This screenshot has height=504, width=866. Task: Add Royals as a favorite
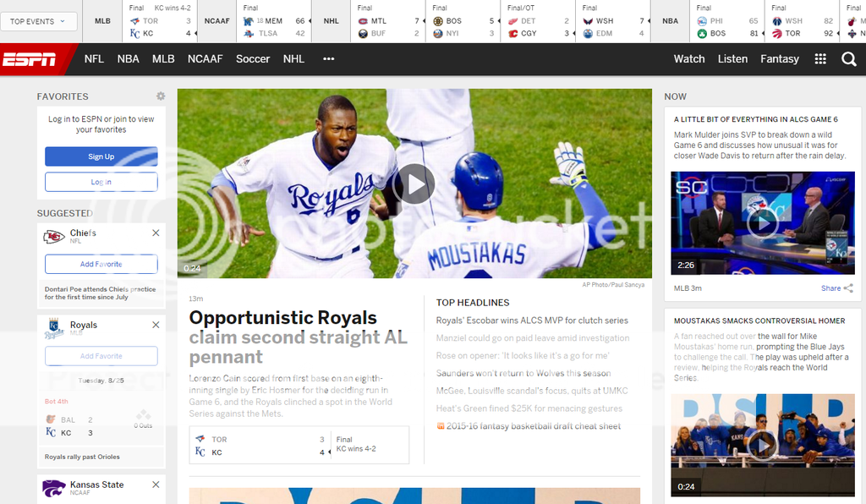[101, 355]
